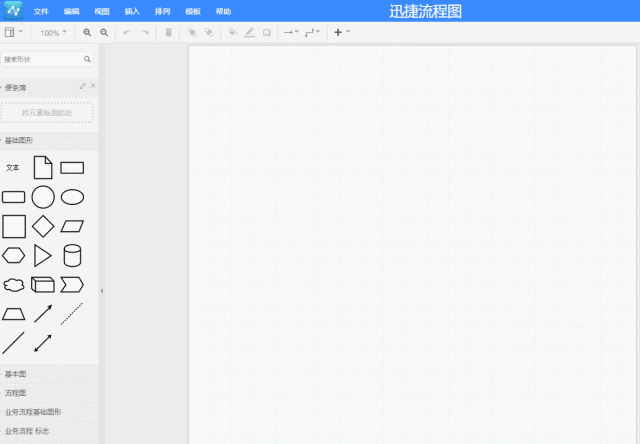Open the connection arrow style dropdown
Viewport: 640px width, 444px height.
point(291,32)
